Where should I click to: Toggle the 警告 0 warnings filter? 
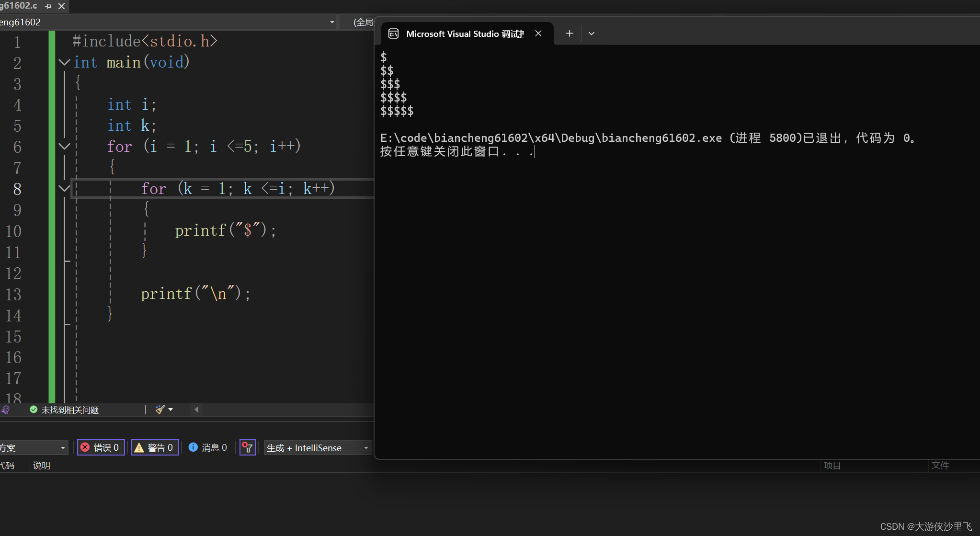pyautogui.click(x=155, y=447)
